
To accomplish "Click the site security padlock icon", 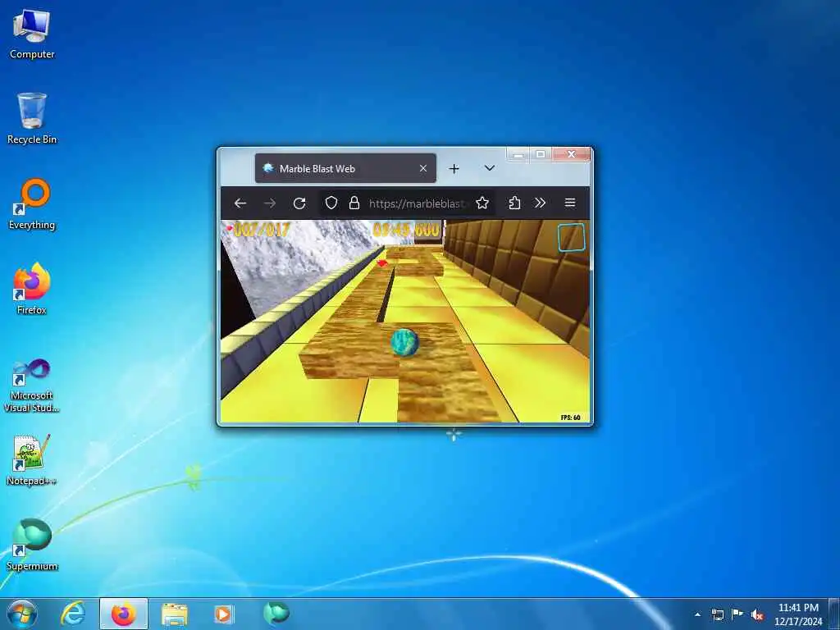I will (x=354, y=203).
